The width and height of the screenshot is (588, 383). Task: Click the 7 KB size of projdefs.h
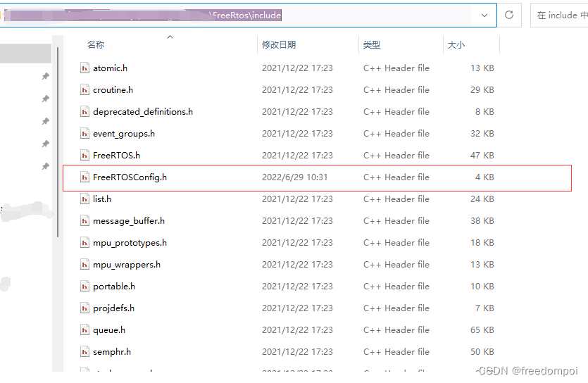[x=484, y=308]
